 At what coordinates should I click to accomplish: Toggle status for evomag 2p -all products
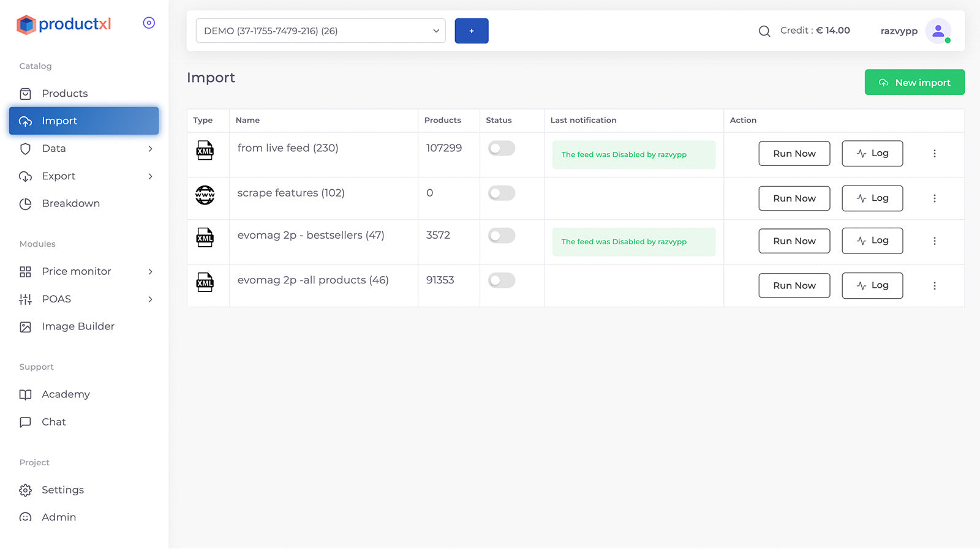[501, 280]
